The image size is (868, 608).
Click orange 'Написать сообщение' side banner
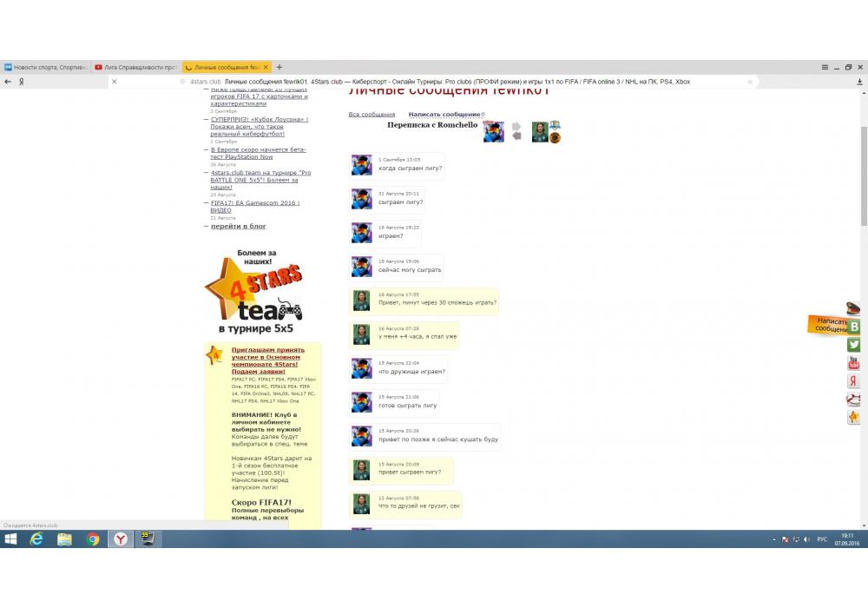click(x=827, y=325)
